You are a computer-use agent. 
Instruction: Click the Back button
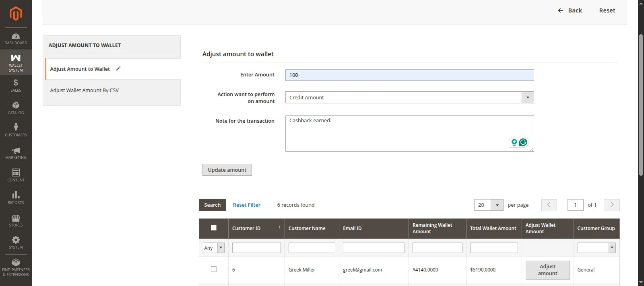click(x=570, y=10)
